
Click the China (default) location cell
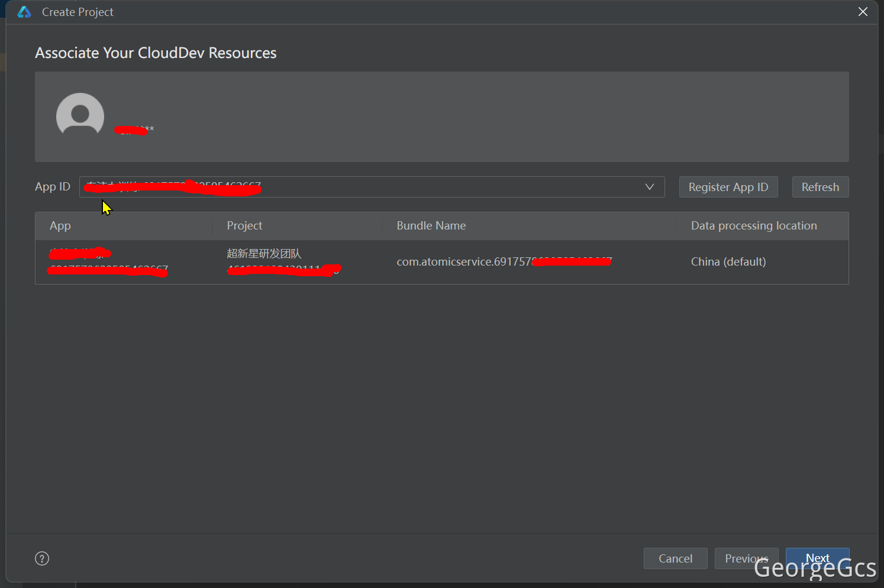(x=728, y=261)
